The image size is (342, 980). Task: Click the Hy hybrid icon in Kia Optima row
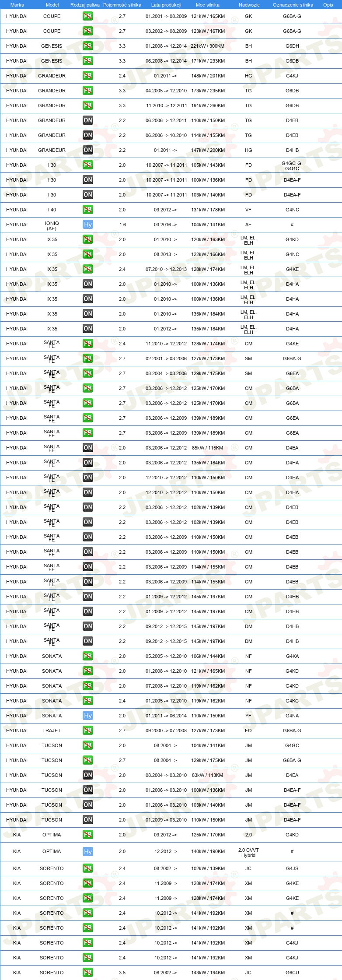pyautogui.click(x=87, y=852)
